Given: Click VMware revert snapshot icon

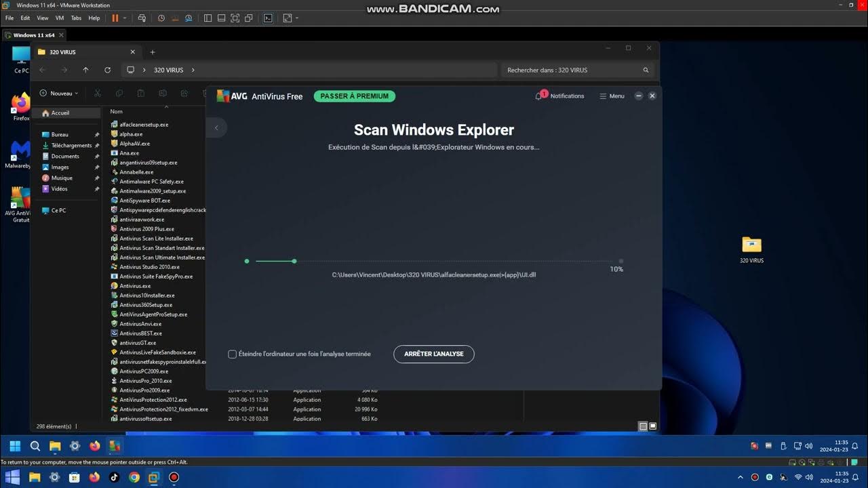Looking at the screenshot, I should tap(175, 18).
